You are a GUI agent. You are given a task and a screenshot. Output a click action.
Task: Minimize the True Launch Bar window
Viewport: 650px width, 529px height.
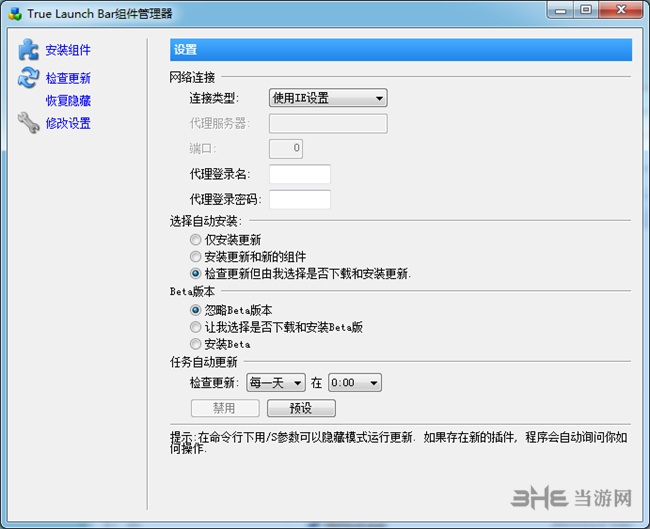click(561, 10)
